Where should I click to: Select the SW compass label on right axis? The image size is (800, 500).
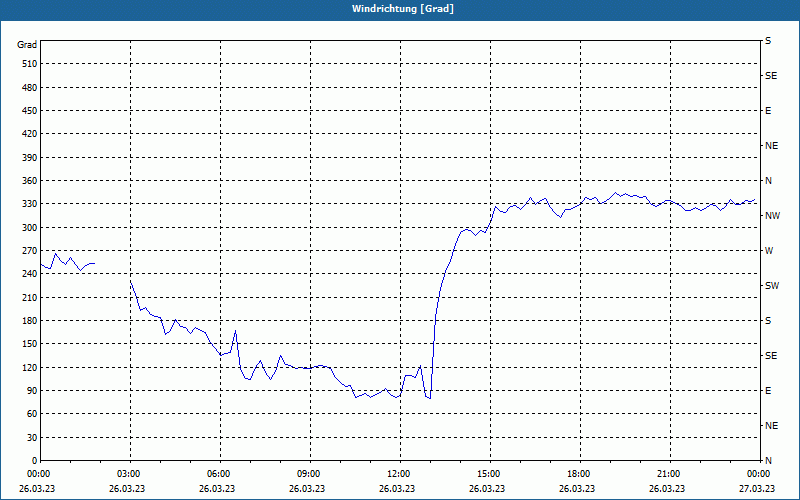point(772,286)
